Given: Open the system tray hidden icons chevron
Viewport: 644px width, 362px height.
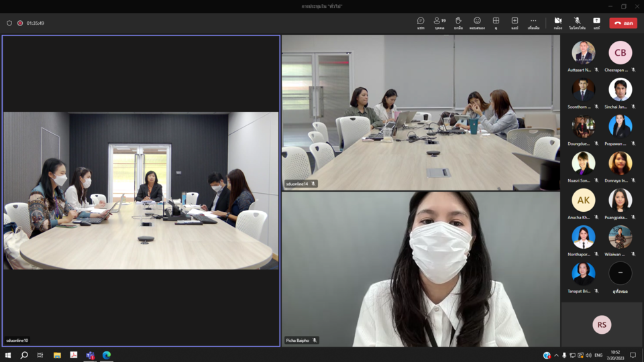Looking at the screenshot, I should (556, 355).
